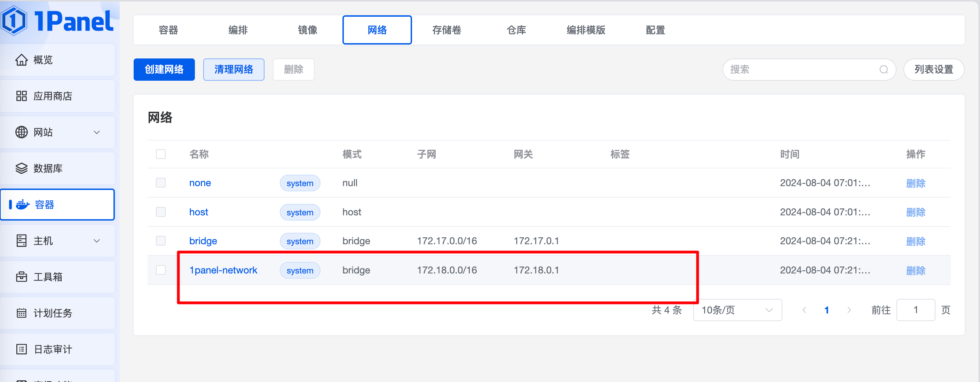
Task: Switch to the 配置 tab
Action: [x=656, y=30]
